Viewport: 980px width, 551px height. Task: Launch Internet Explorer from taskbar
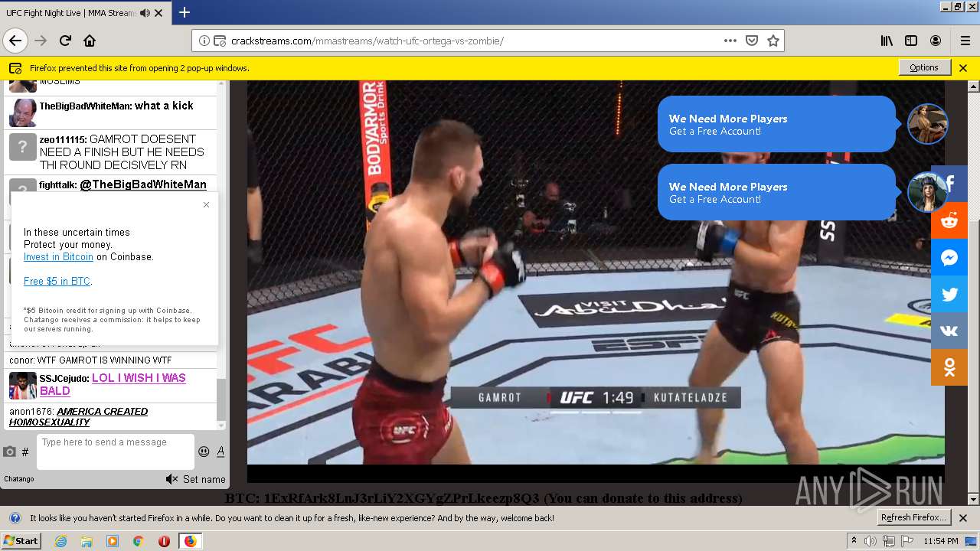(x=60, y=541)
